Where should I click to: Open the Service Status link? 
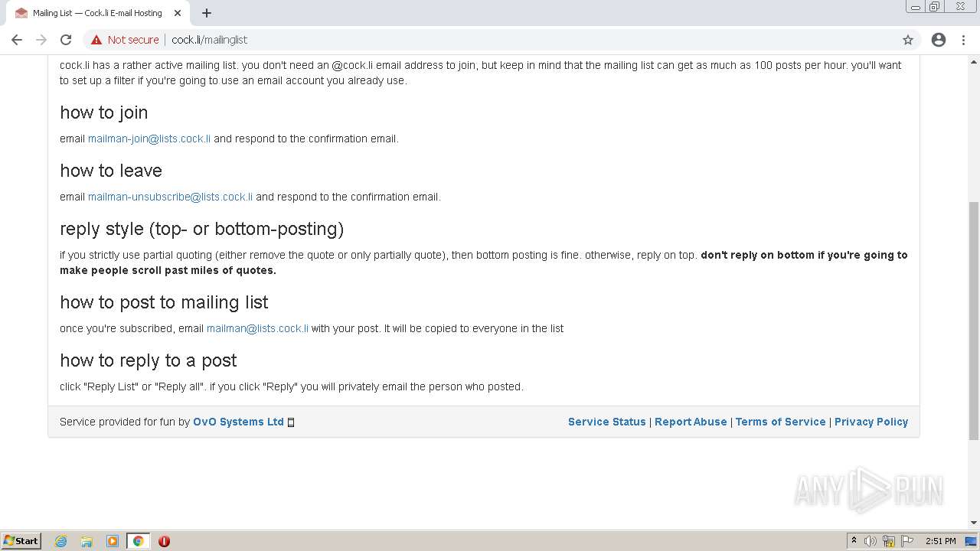click(607, 422)
